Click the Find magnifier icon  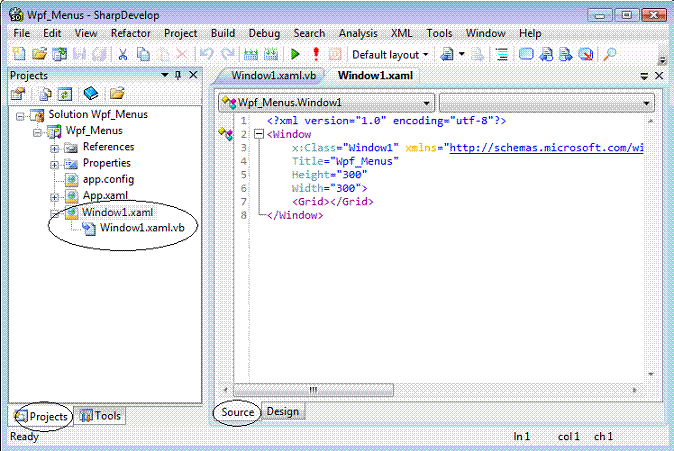point(610,54)
